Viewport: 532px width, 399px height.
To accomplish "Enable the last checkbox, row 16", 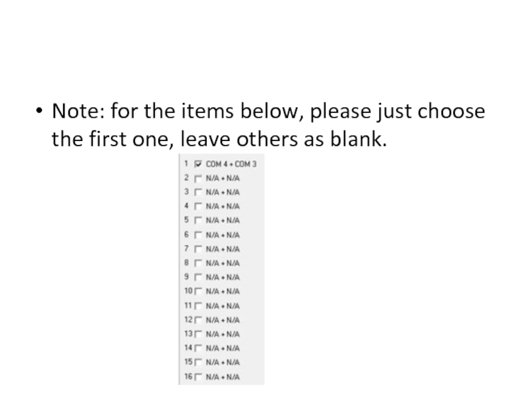I will [198, 377].
